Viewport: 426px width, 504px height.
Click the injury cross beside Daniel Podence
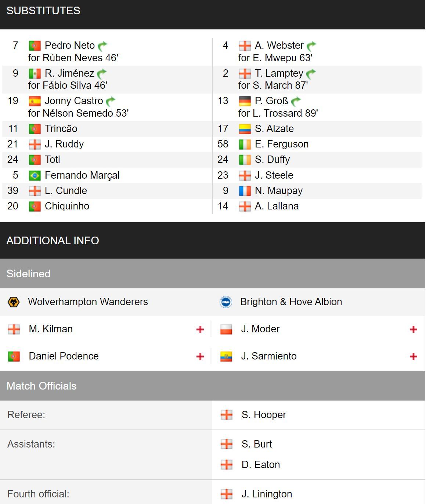[200, 357]
